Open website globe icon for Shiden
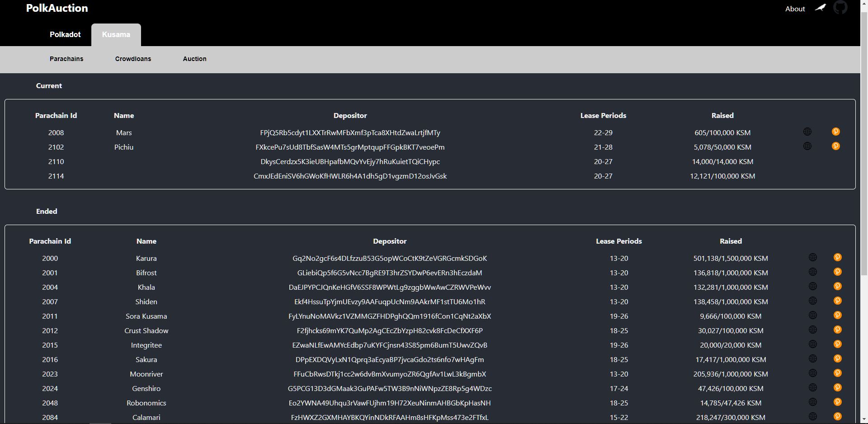Image resolution: width=868 pixels, height=424 pixels. 813,301
